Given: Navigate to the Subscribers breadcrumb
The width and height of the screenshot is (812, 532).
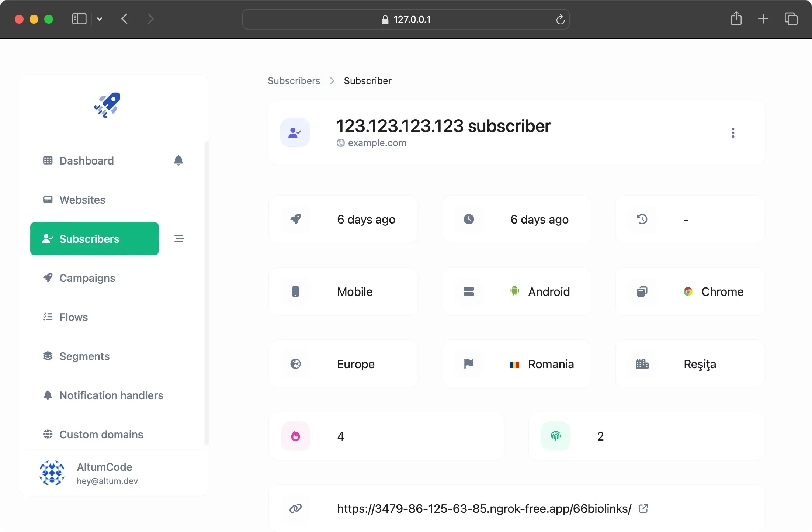Looking at the screenshot, I should click(294, 80).
